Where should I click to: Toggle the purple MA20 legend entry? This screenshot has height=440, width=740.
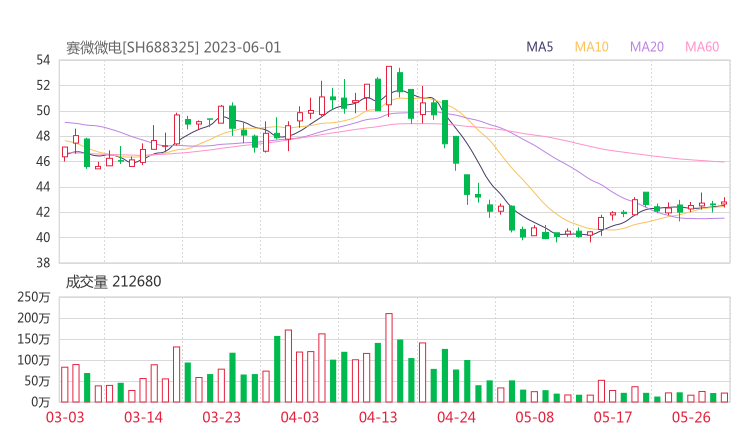click(x=647, y=47)
